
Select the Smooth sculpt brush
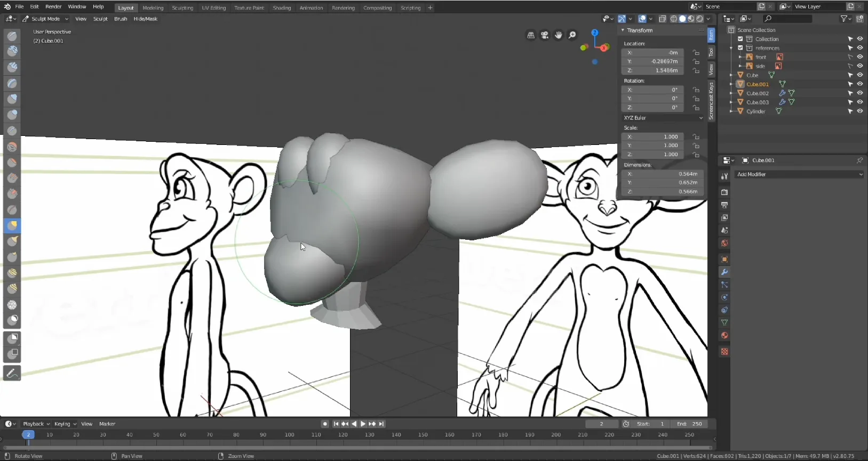coord(12,147)
